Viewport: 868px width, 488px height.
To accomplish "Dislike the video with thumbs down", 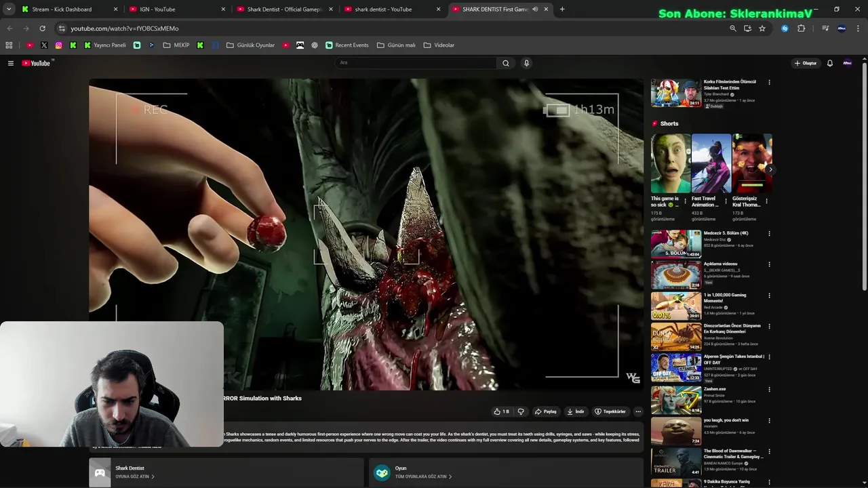I will (521, 411).
